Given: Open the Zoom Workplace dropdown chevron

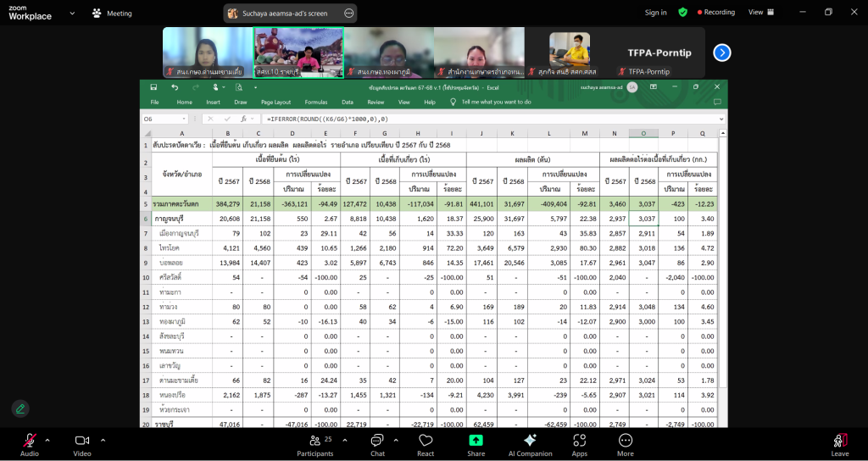Looking at the screenshot, I should [71, 14].
